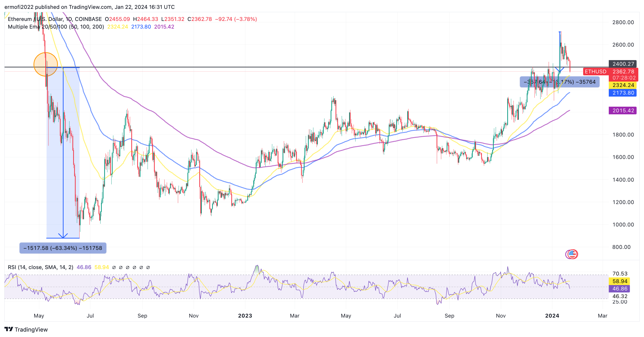
Task: Click the blue 2173.80 price axis label
Action: point(623,93)
